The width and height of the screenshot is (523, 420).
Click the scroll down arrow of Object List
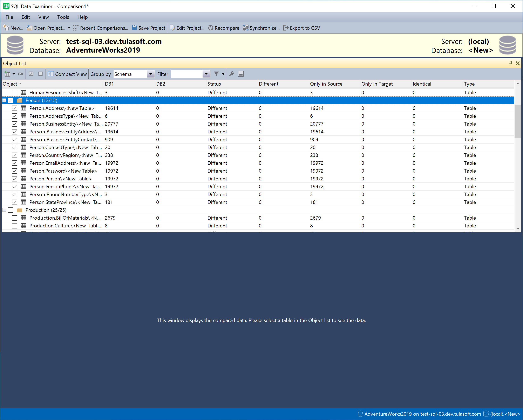click(518, 228)
